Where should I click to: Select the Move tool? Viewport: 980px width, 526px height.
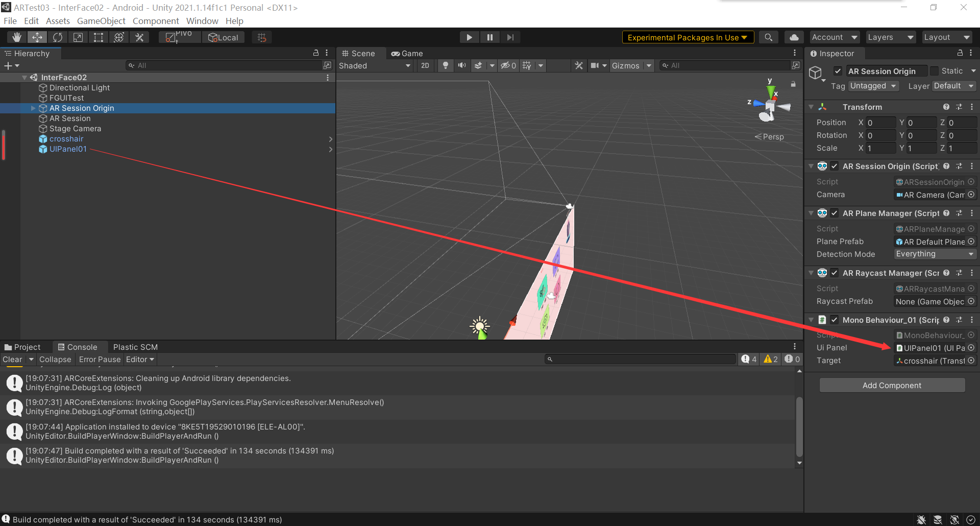pyautogui.click(x=37, y=37)
